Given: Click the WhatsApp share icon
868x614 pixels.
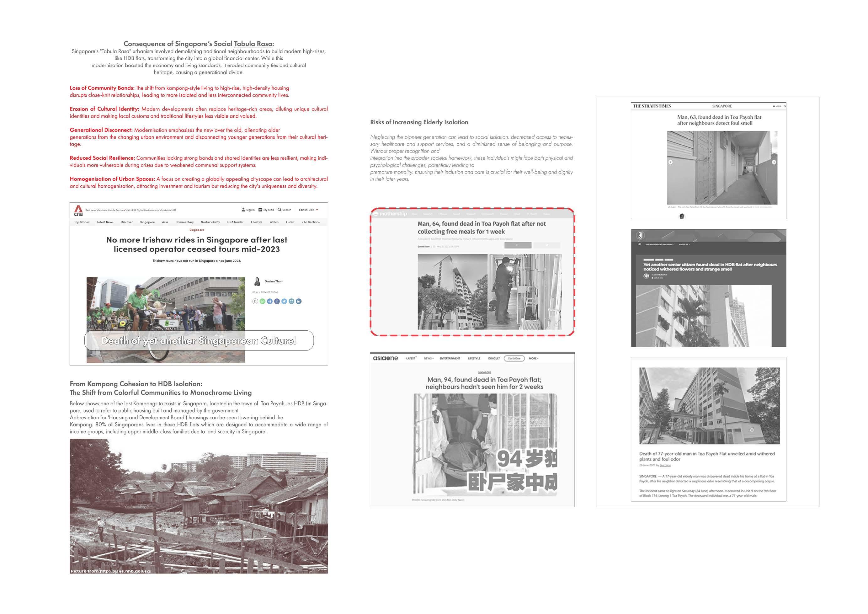Looking at the screenshot, I should coord(262,301).
